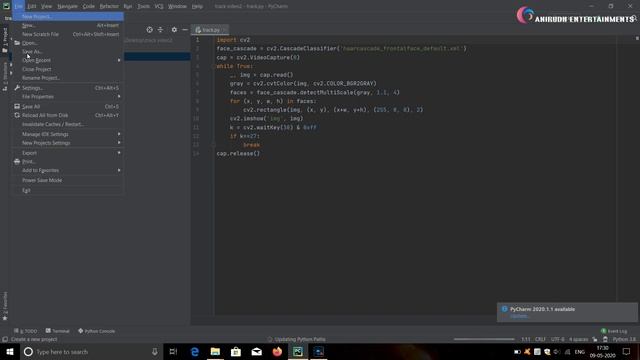This screenshot has width=640, height=360.
Task: Open the Structure tool window side tab
Action: click(5, 76)
